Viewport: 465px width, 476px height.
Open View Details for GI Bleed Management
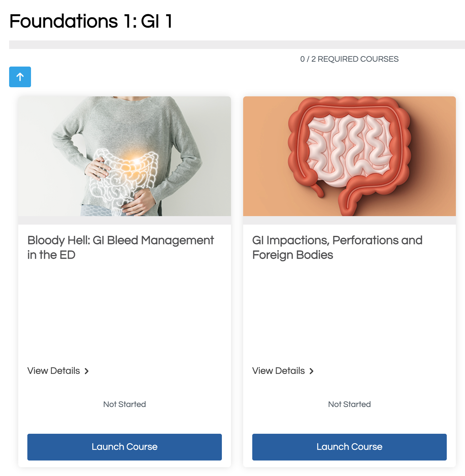[54, 371]
